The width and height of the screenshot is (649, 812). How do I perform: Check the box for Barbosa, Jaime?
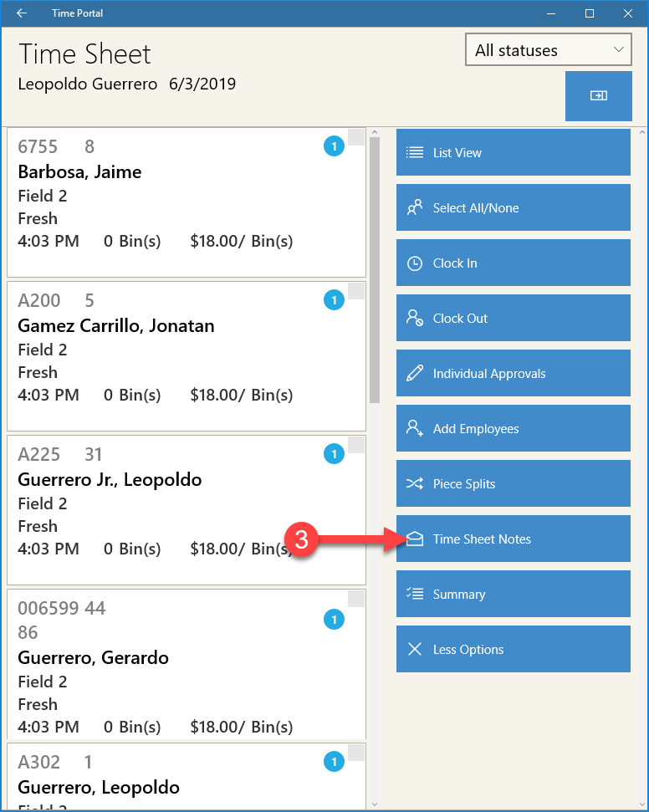pos(356,137)
